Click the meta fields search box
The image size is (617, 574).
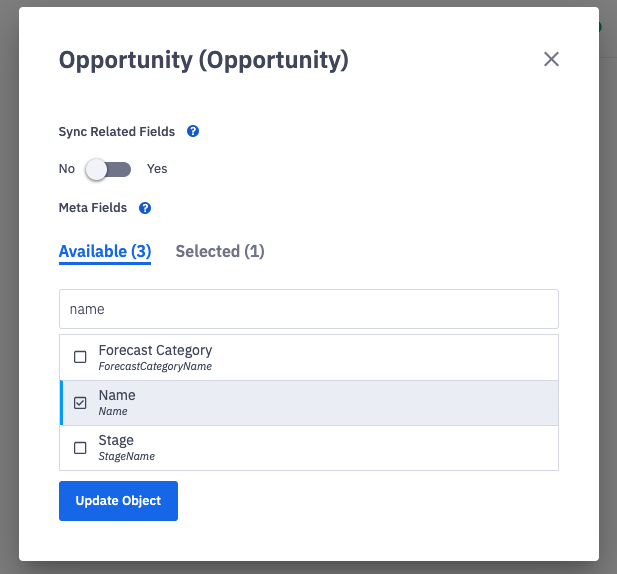click(x=308, y=310)
